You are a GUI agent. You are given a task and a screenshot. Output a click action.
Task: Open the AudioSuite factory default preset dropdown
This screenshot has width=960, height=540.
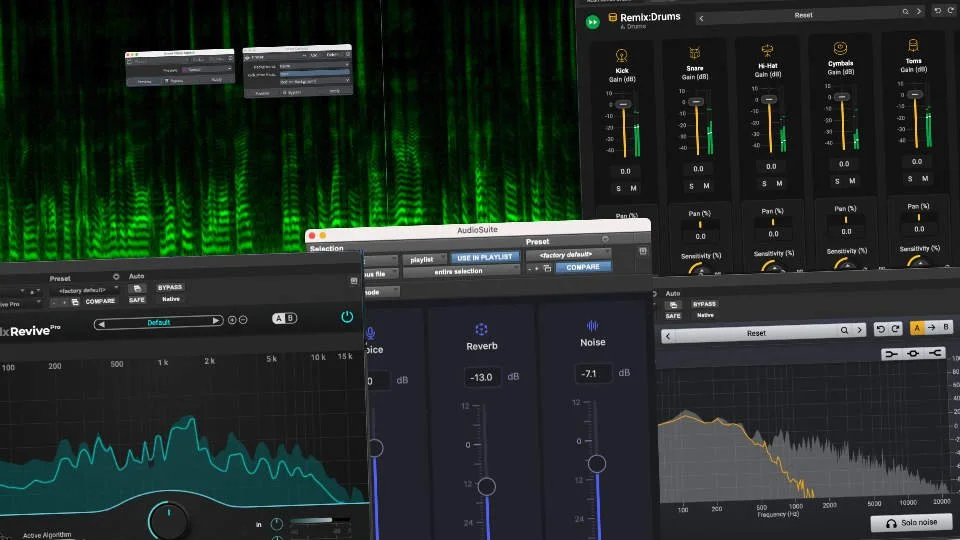tap(568, 254)
